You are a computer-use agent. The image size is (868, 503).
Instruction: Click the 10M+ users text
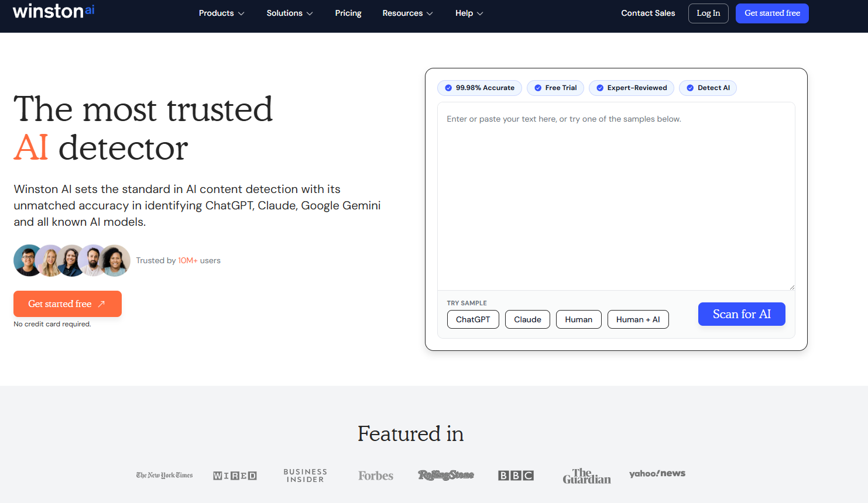pos(199,260)
